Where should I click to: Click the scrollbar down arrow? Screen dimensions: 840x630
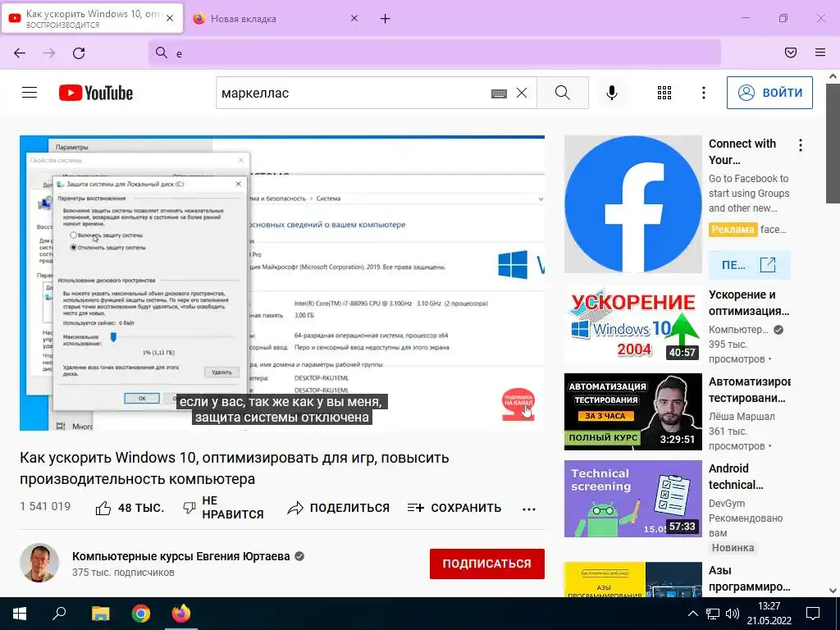[833, 591]
